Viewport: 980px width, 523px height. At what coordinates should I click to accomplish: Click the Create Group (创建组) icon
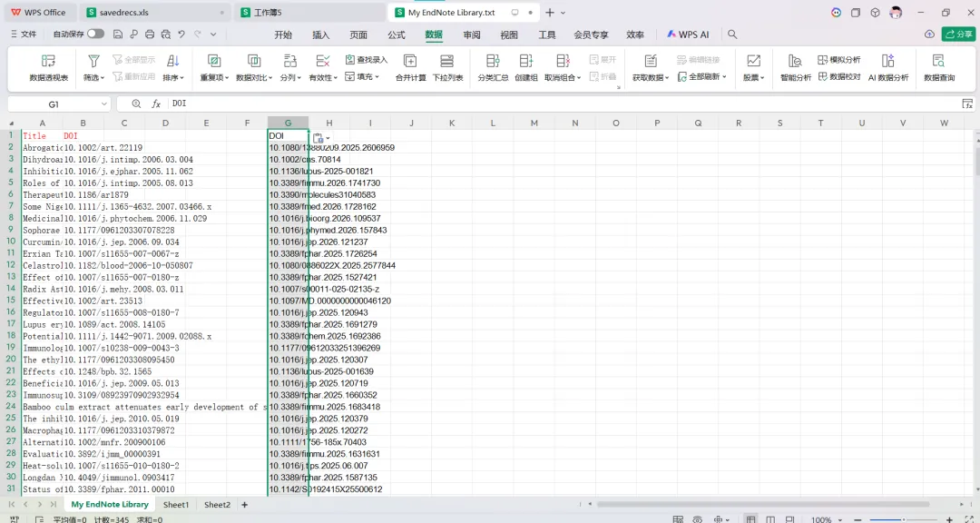pos(526,68)
